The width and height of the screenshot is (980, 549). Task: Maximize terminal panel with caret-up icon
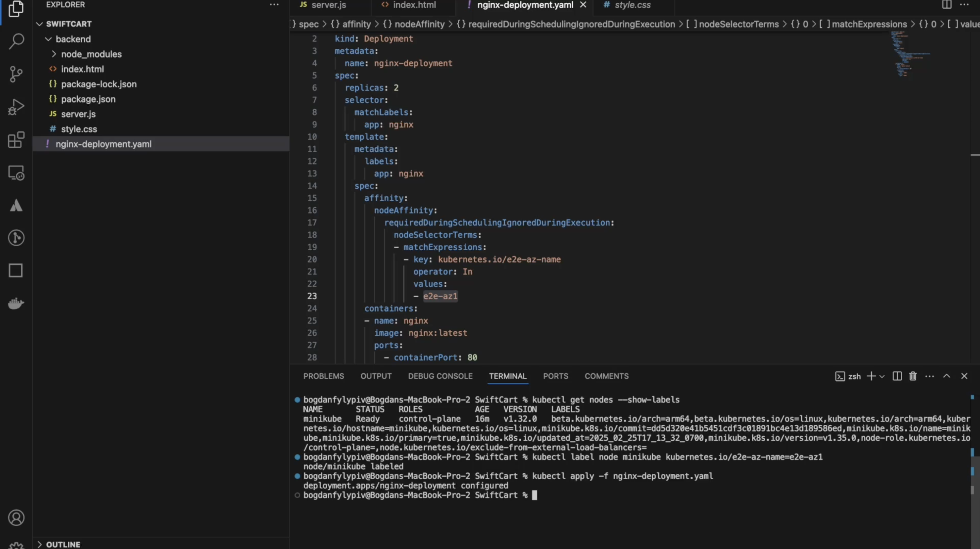[947, 376]
